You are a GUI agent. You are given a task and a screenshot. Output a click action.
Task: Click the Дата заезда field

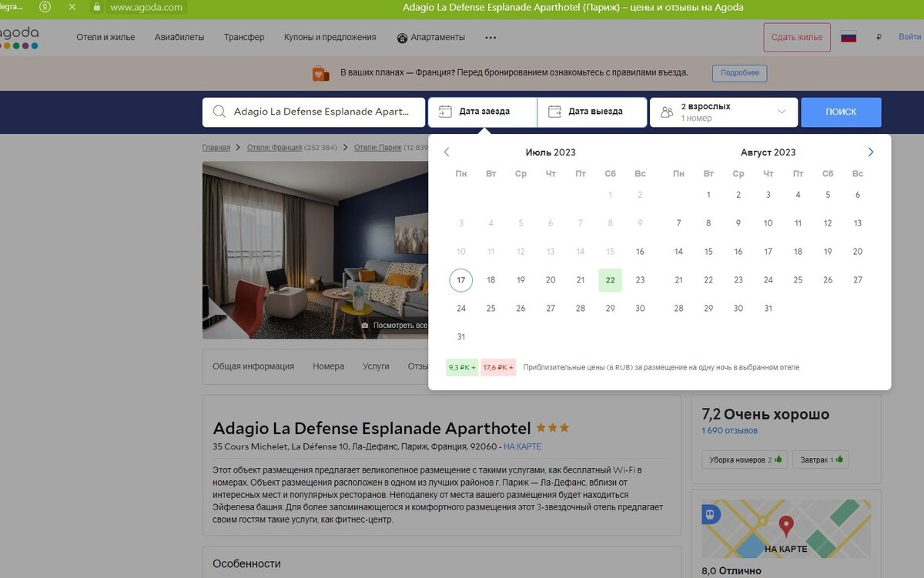click(x=482, y=112)
